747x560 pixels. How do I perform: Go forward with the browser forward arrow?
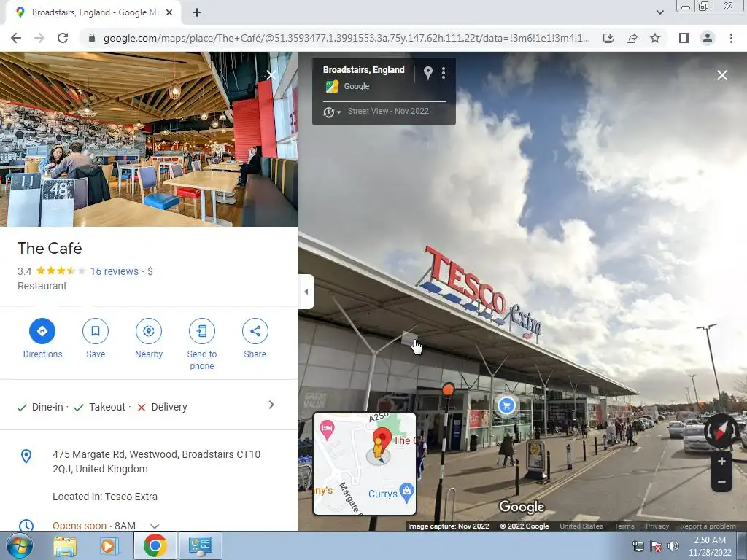click(x=39, y=38)
